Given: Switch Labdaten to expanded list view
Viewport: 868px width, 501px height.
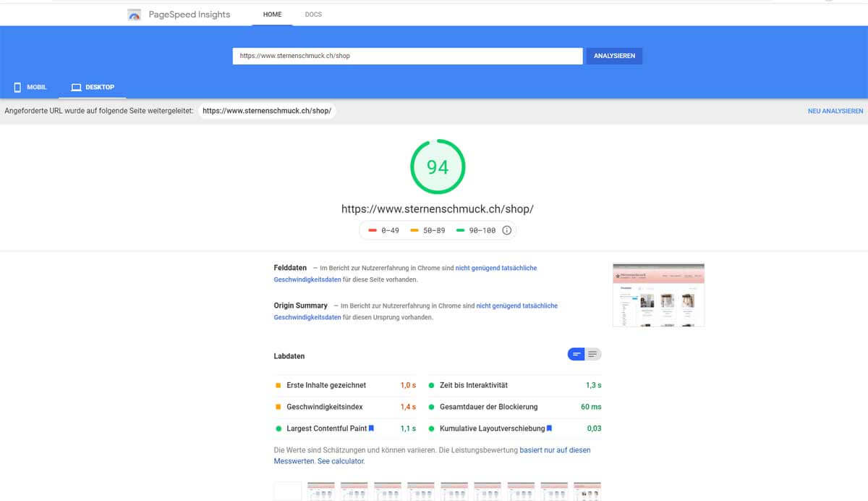Looking at the screenshot, I should coord(593,354).
